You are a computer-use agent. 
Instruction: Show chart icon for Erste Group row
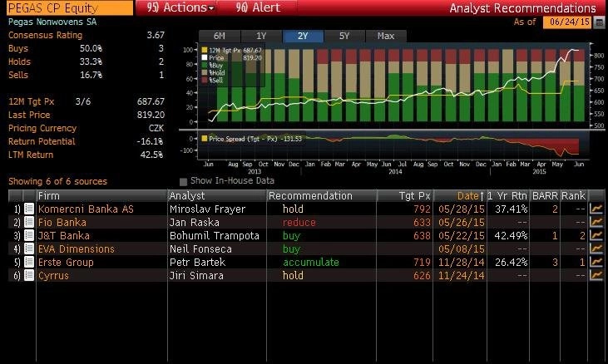(x=596, y=262)
